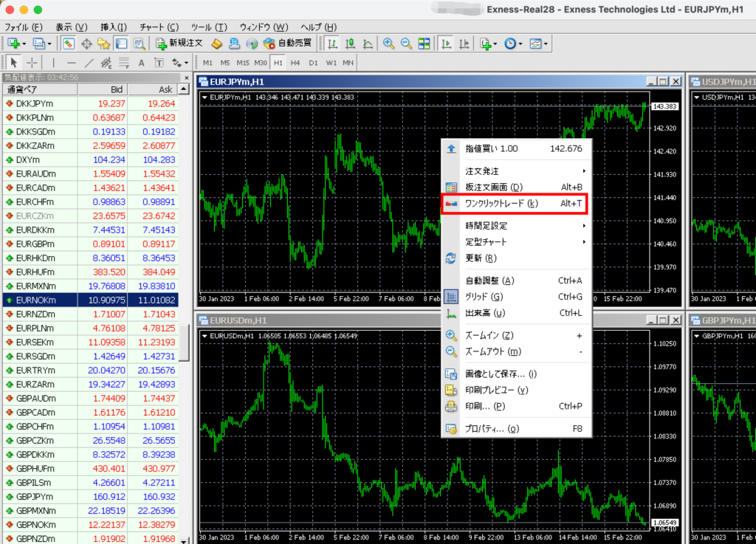The image size is (756, 544).
Task: Choose 印刷 (Ctrl+P) in the context menu
Action: pyautogui.click(x=516, y=407)
